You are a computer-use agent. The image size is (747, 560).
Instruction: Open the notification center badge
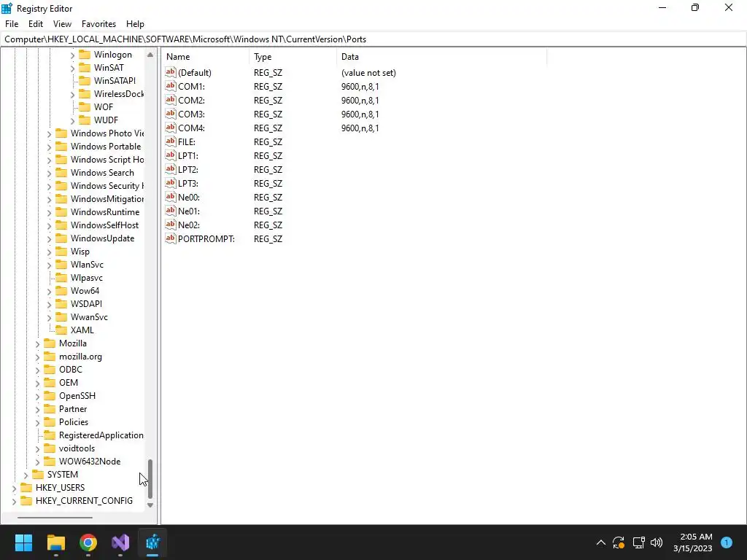[727, 542]
